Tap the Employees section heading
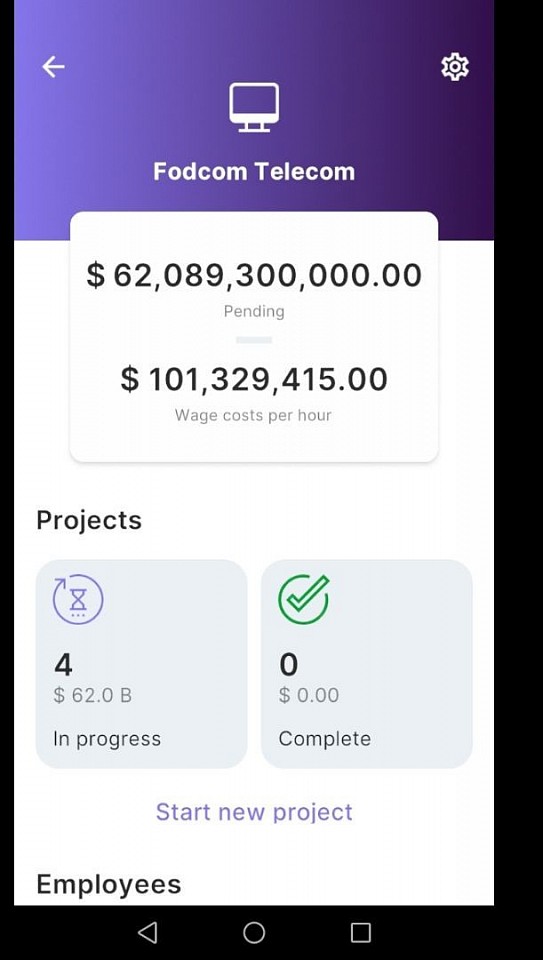Viewport: 543px width, 960px height. [x=109, y=884]
